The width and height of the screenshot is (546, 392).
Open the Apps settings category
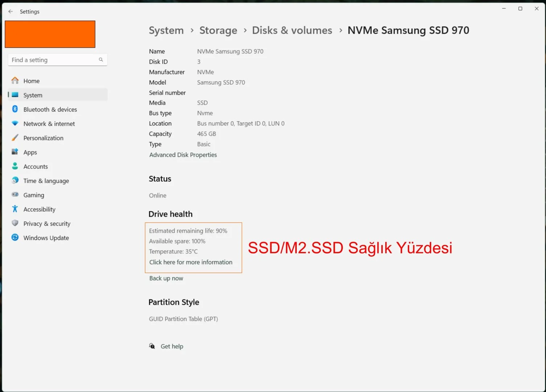pos(58,152)
